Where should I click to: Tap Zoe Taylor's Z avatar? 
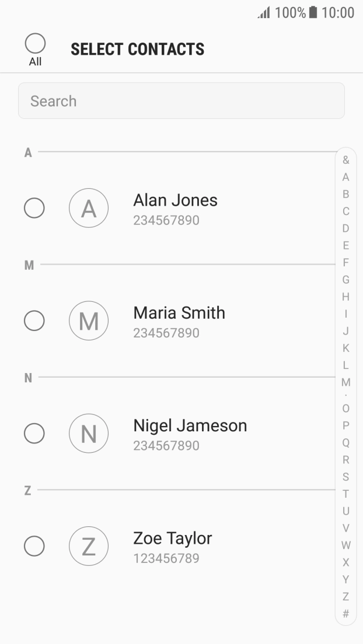click(x=89, y=546)
